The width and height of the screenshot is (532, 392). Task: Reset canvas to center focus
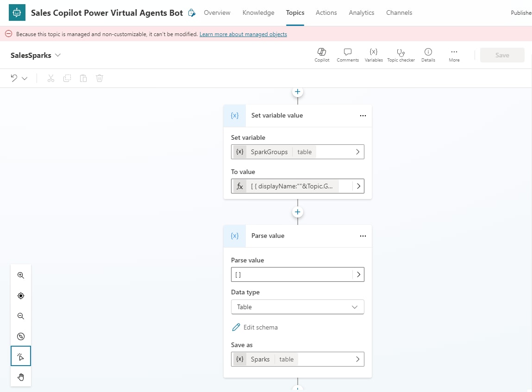point(21,296)
